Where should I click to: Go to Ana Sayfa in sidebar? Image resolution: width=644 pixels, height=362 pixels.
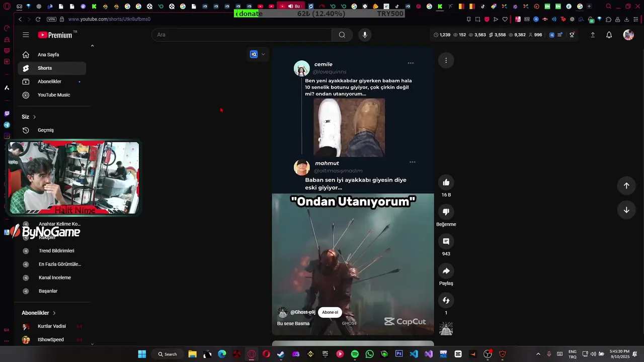tap(52, 55)
